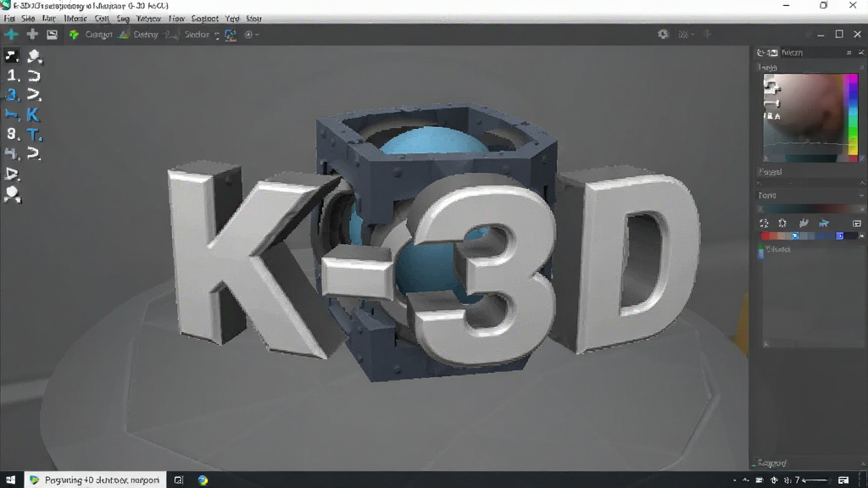868x488 pixels.
Task: Toggle the green-blue indicator beside Shaded
Action: [760, 251]
